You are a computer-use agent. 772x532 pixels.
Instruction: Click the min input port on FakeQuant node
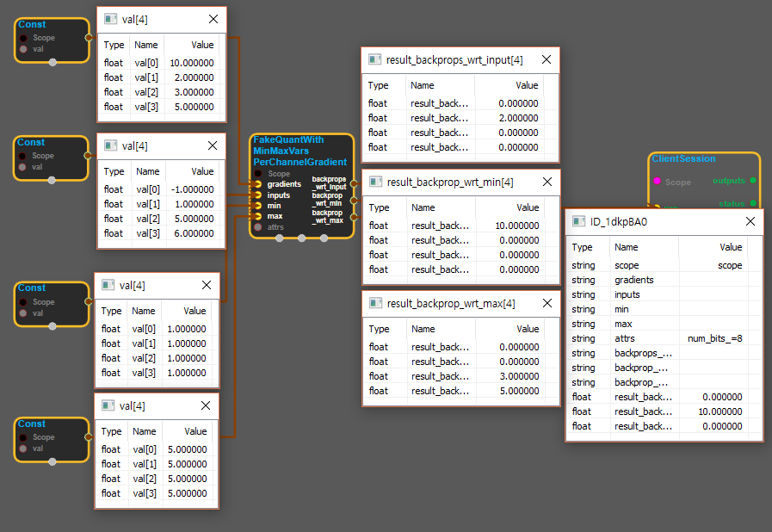[x=257, y=206]
